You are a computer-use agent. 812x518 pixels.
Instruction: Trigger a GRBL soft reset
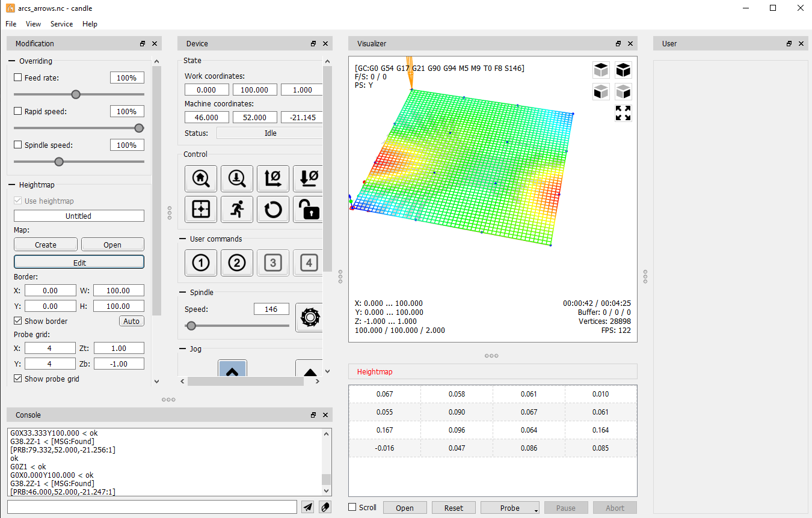pyautogui.click(x=273, y=209)
